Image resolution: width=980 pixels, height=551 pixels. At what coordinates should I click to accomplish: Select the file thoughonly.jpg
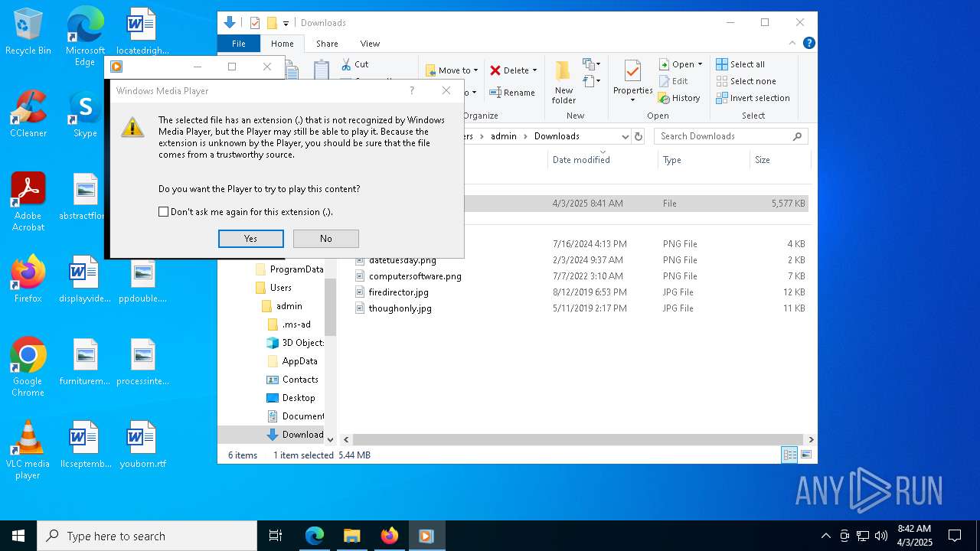(x=400, y=308)
